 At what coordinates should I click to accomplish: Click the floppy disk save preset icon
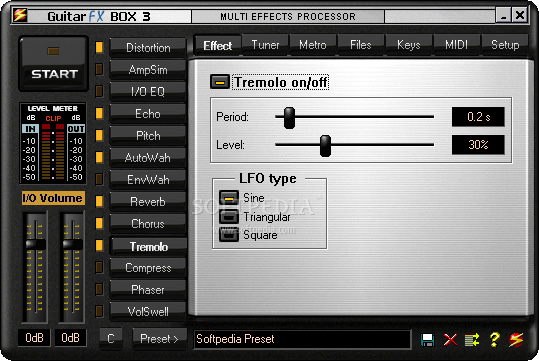click(427, 340)
